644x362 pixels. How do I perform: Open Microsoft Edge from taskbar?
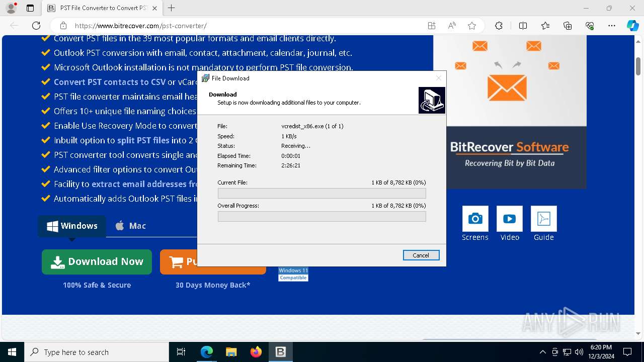(x=207, y=352)
